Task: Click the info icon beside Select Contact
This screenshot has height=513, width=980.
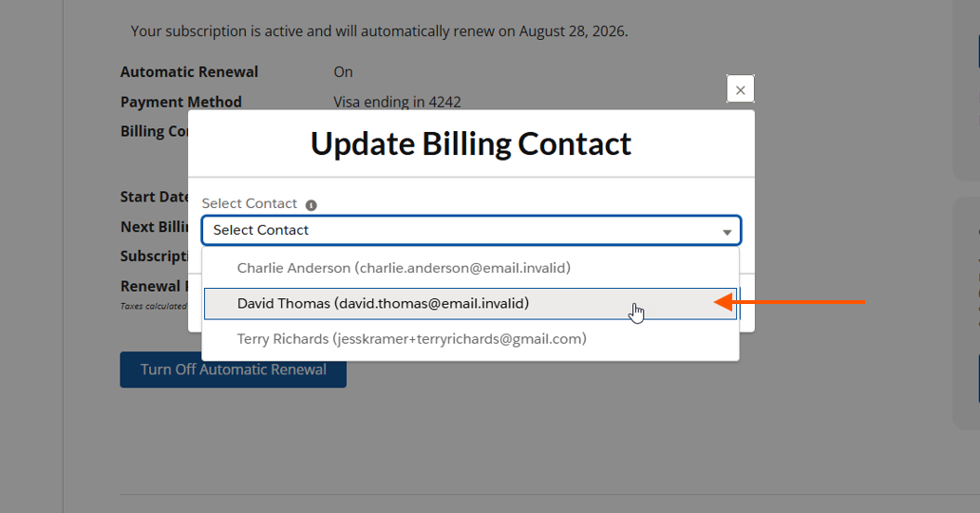Action: pos(311,204)
